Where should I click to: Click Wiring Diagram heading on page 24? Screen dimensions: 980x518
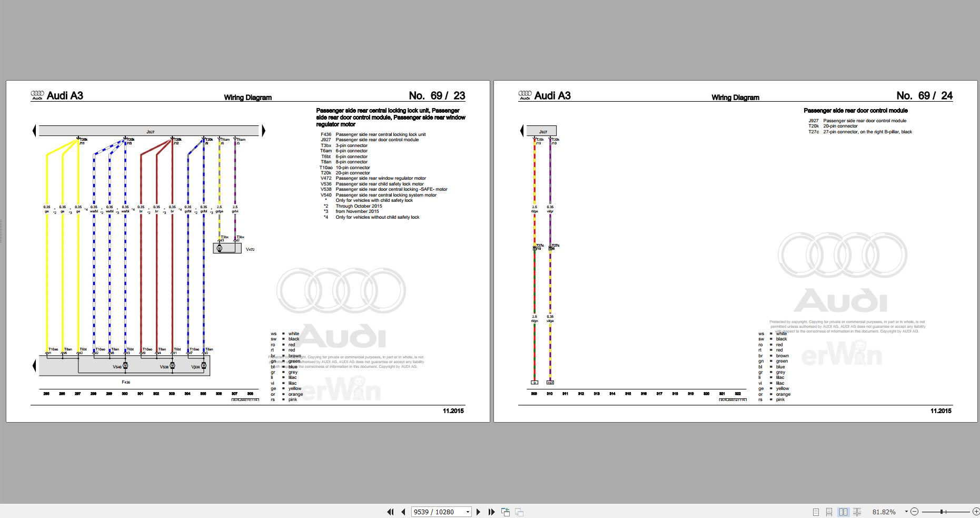(736, 97)
